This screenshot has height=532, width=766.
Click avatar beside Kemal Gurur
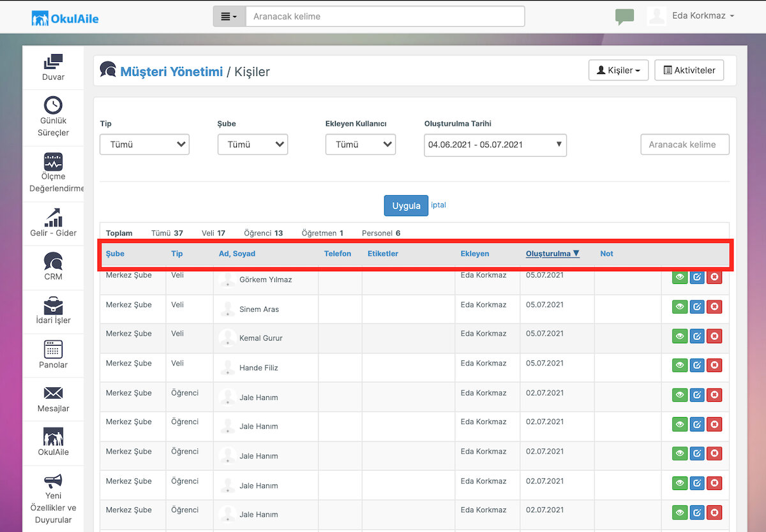tap(227, 338)
